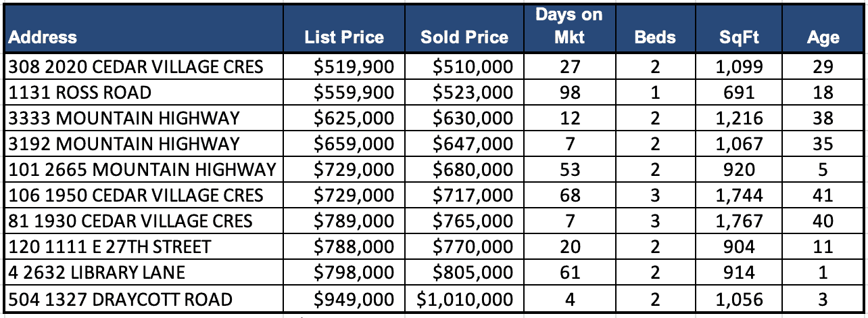
Task: Select the Days on Mkt header
Action: 569,25
